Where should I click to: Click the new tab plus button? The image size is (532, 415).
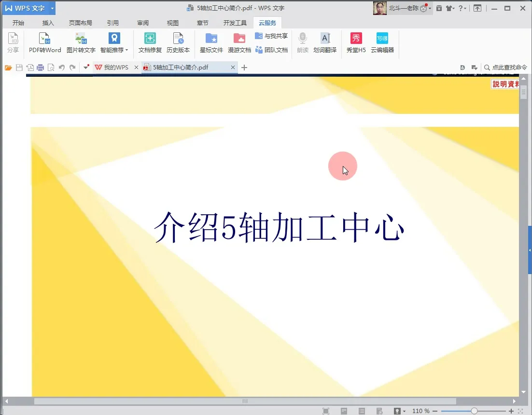(244, 68)
